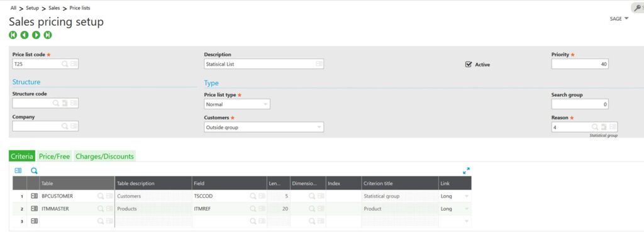
Task: Open lookup magnifier for Price list code
Action: [x=65, y=64]
